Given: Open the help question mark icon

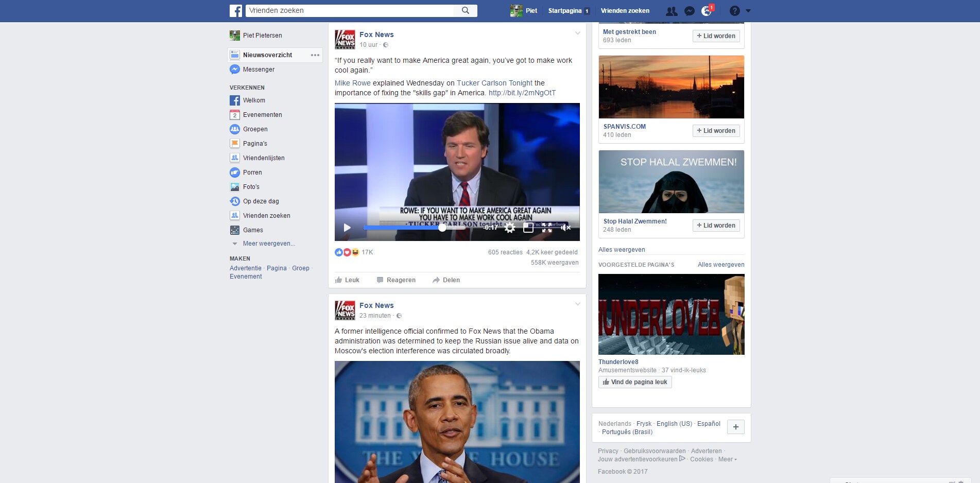Looking at the screenshot, I should [735, 11].
